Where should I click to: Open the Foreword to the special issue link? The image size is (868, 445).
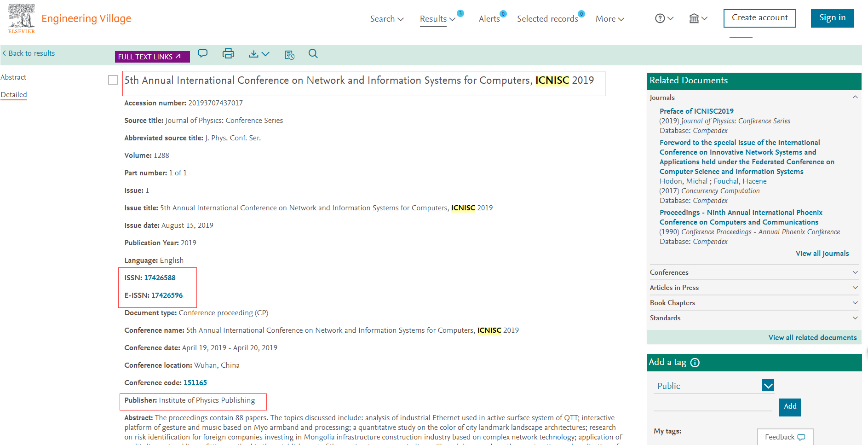tap(747, 157)
